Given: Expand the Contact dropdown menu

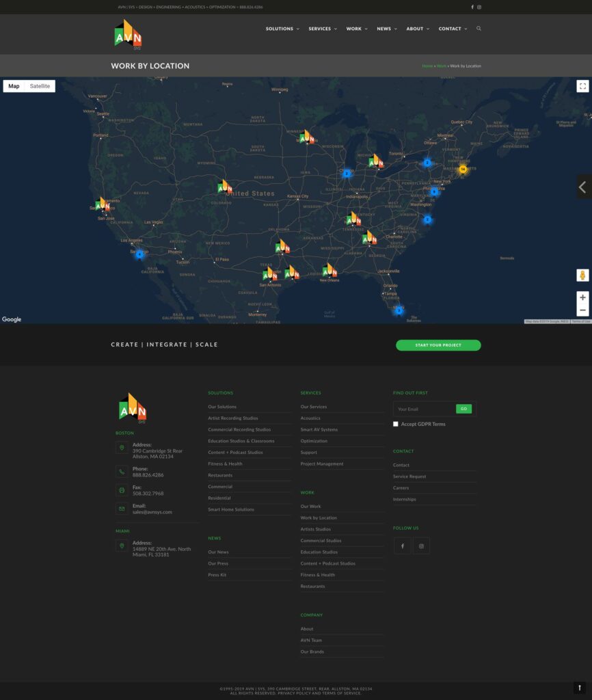Looking at the screenshot, I should pyautogui.click(x=453, y=29).
